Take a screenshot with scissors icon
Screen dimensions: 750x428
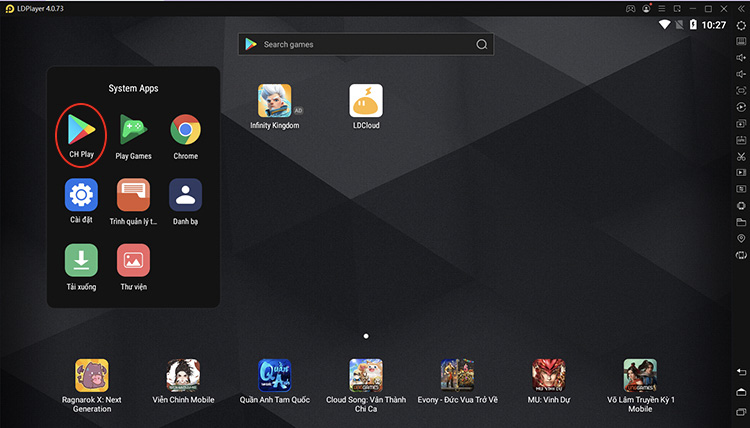(x=741, y=156)
